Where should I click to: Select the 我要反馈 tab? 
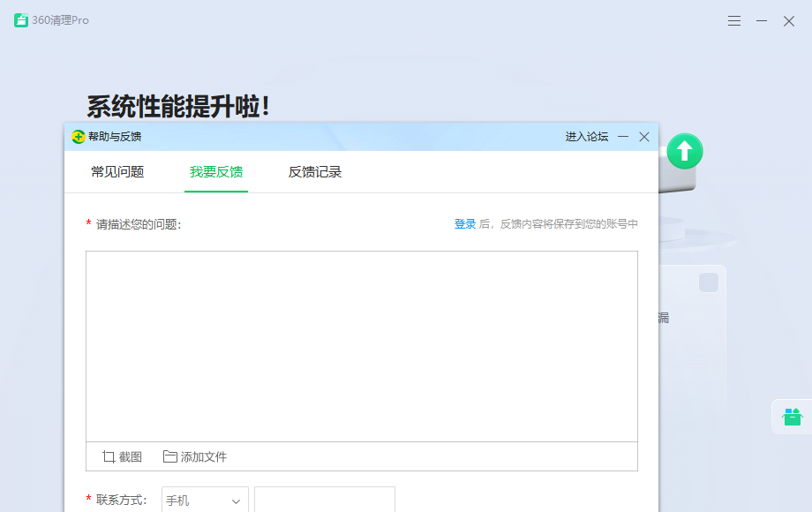[216, 172]
